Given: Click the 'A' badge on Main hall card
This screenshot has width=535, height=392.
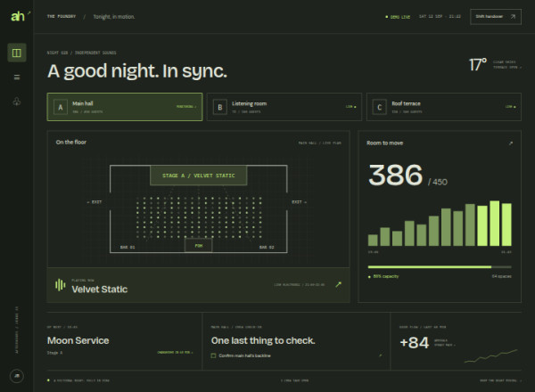Looking at the screenshot, I should 61,108.
